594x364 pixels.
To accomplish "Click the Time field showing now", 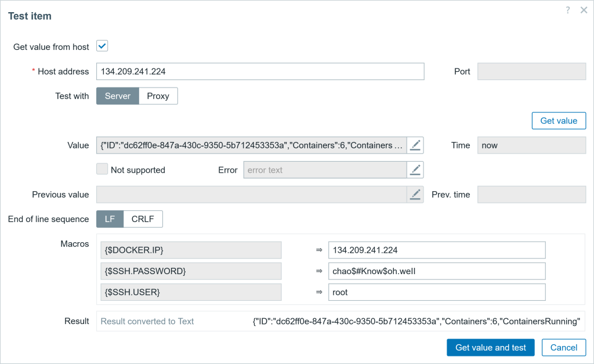I will [531, 145].
